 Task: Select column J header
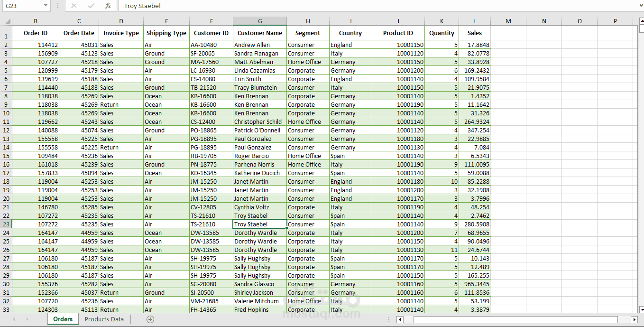[398, 21]
